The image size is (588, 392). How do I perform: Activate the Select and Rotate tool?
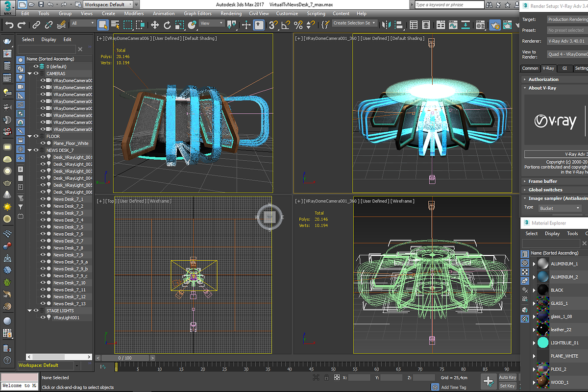[x=167, y=24]
